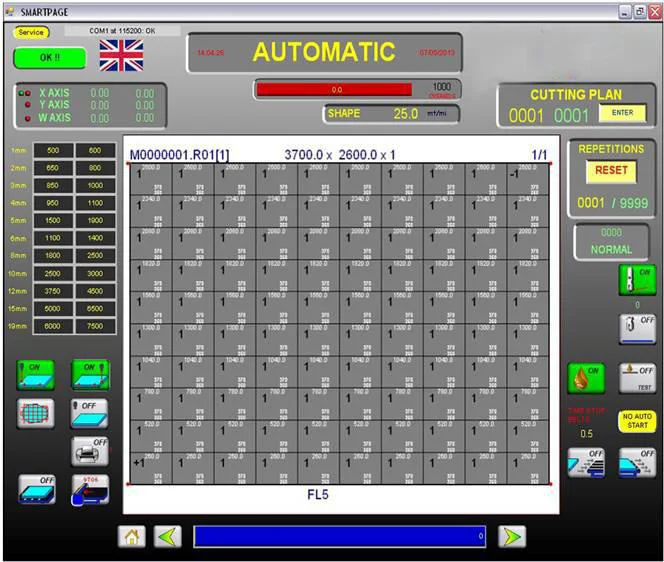Toggle green ON sheet with left-side tool
The image size is (664, 562).
[36, 375]
